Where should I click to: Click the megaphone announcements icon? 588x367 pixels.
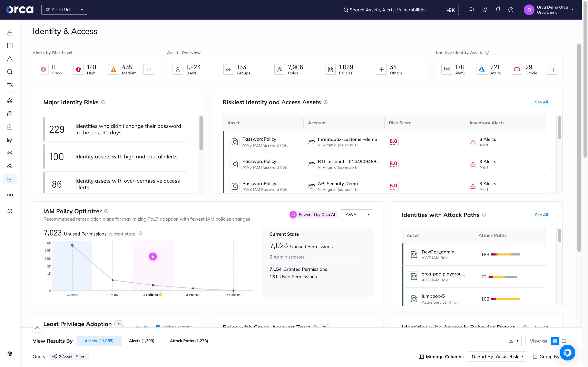[485, 10]
